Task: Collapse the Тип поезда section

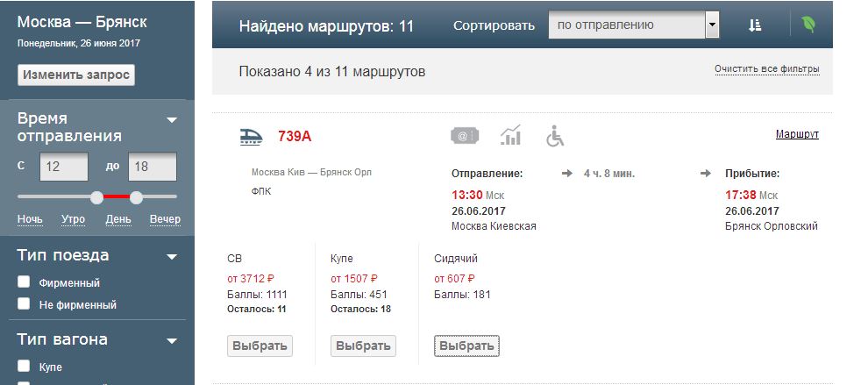Action: [172, 257]
